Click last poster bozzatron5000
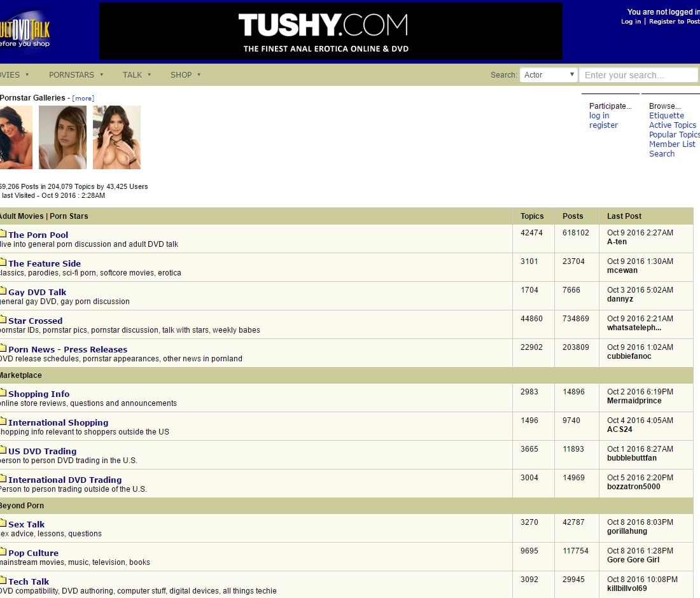Viewport: 700px width, 598px height. click(x=634, y=487)
